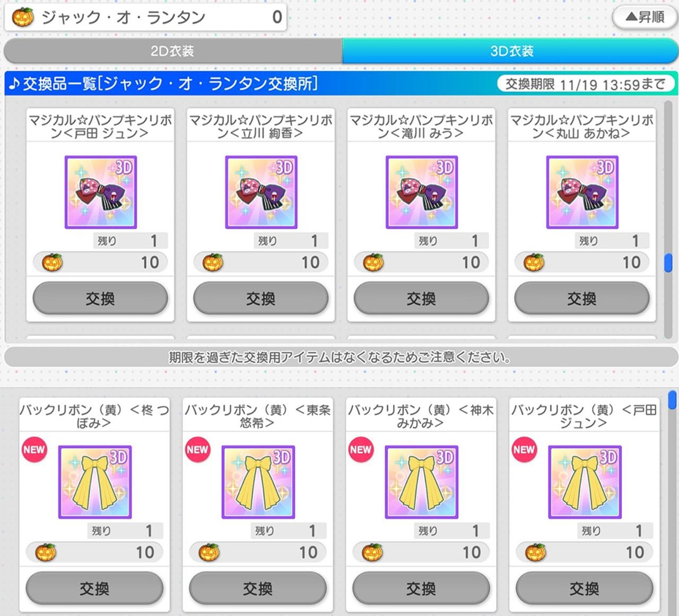Switch to the 3D衣装 tab
Screen dimensions: 679x616
click(x=511, y=51)
